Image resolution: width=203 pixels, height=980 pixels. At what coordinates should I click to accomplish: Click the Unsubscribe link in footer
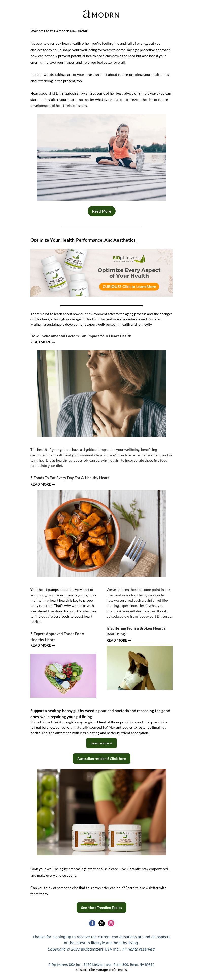coord(86,969)
